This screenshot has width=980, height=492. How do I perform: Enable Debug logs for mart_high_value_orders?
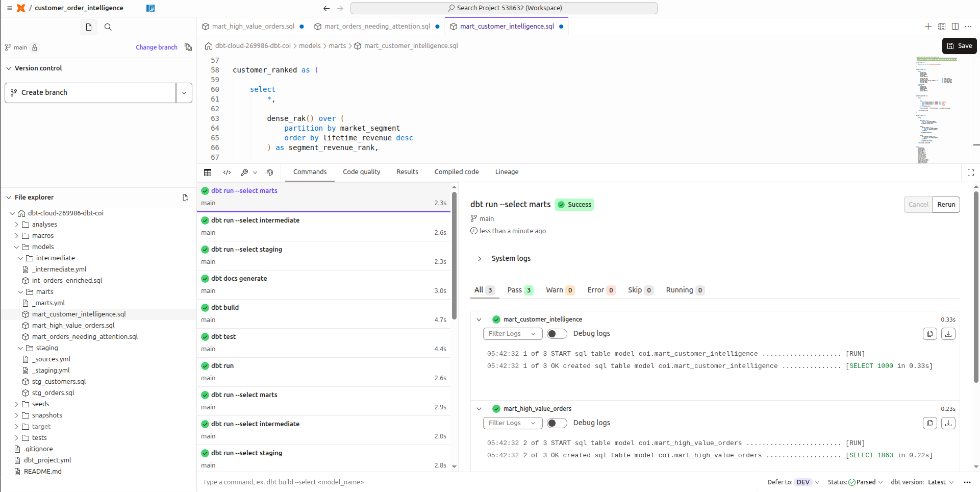(x=557, y=423)
